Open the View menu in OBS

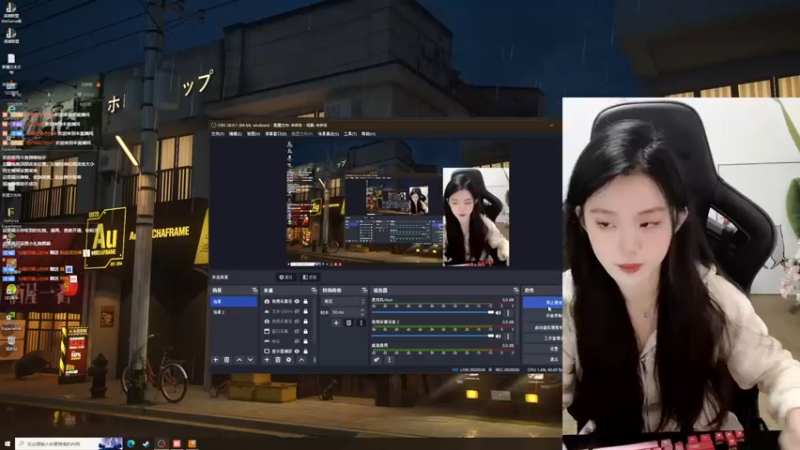pyautogui.click(x=254, y=134)
